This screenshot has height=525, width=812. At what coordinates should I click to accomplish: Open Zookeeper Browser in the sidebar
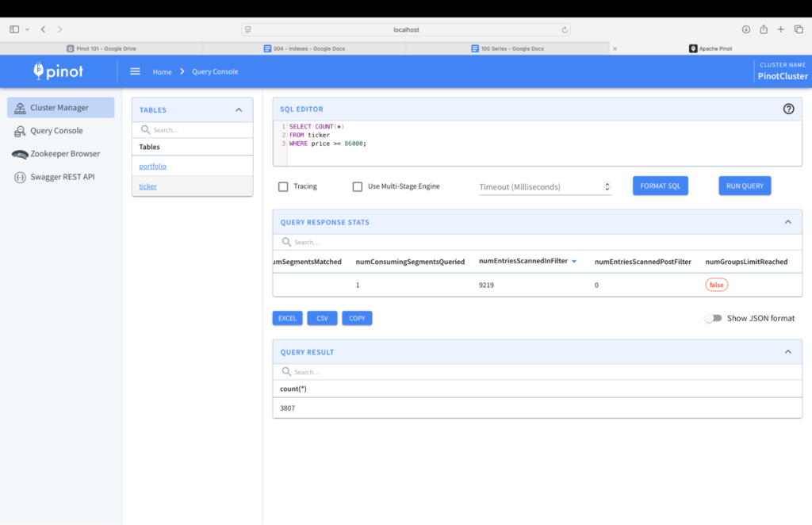[64, 154]
